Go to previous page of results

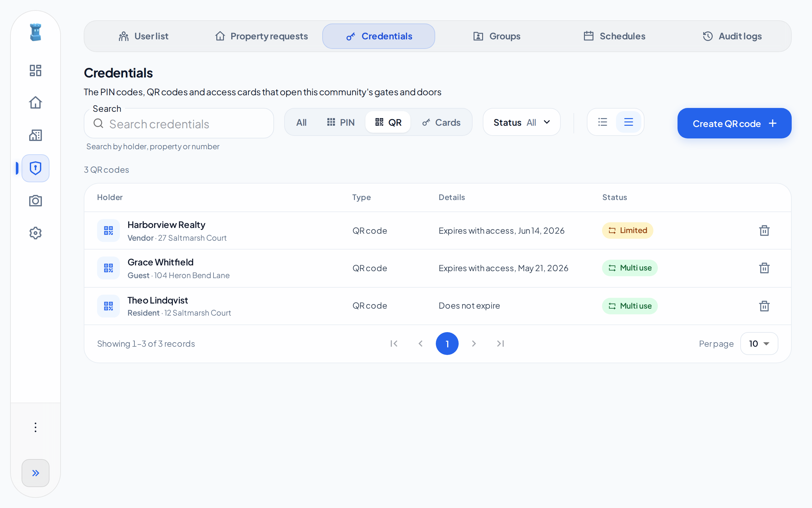point(420,343)
